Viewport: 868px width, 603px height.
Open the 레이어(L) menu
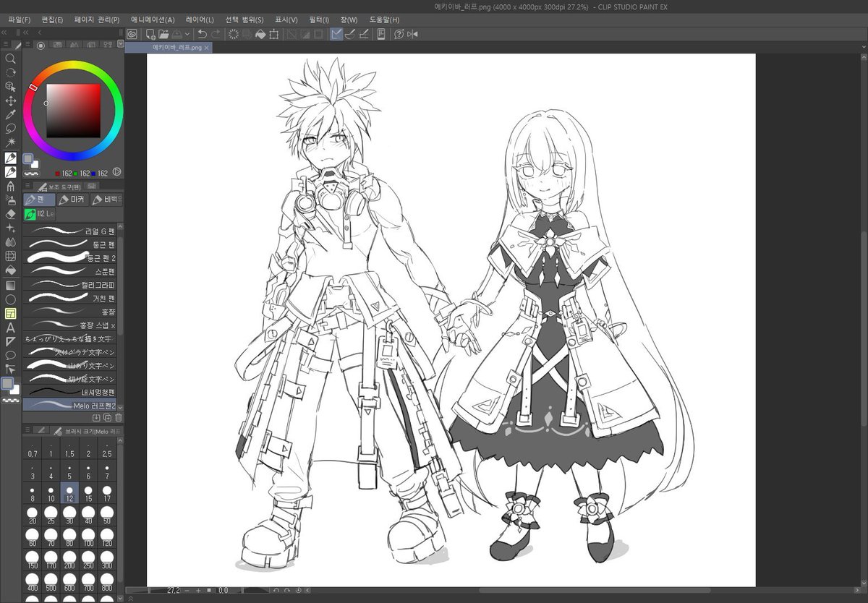[x=200, y=20]
